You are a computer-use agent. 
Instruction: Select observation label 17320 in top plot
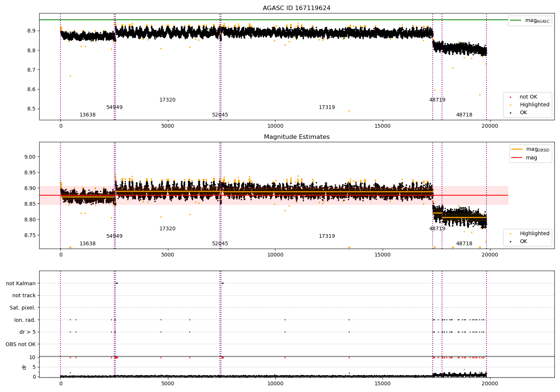[167, 100]
